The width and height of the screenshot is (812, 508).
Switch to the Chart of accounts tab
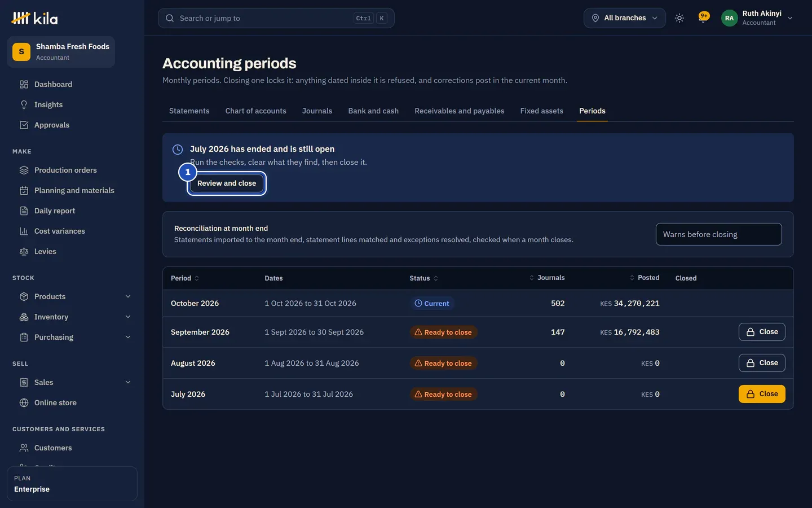click(255, 111)
